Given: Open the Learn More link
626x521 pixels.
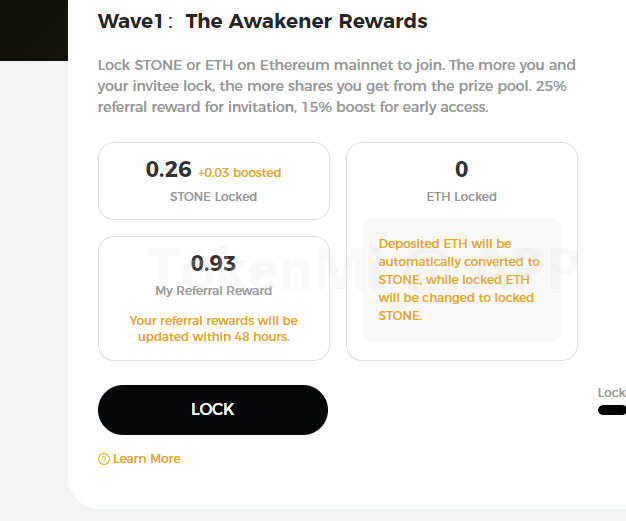Looking at the screenshot, I should pyautogui.click(x=146, y=459).
